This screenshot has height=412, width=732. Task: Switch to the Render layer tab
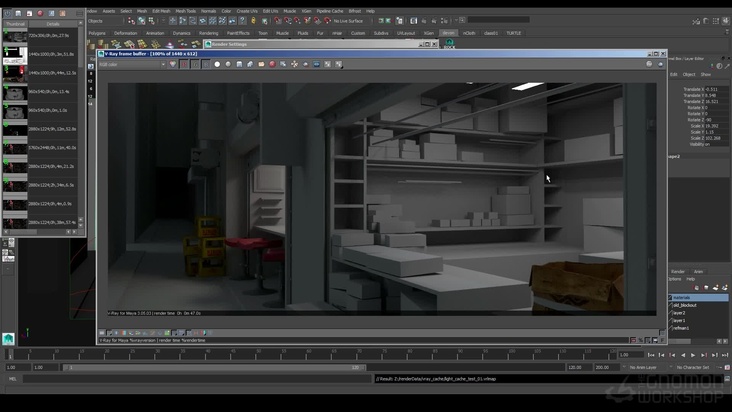677,272
